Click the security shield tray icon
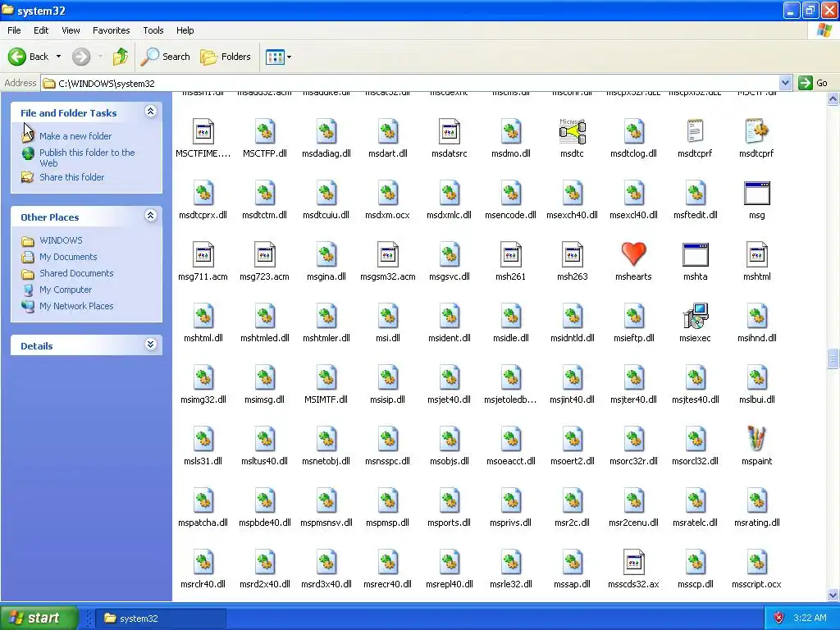 click(778, 618)
